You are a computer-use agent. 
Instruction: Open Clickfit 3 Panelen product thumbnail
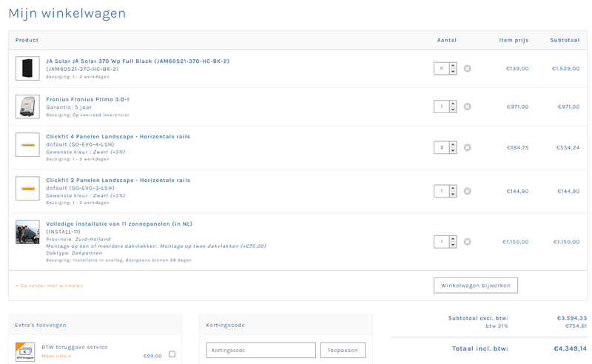(27, 188)
